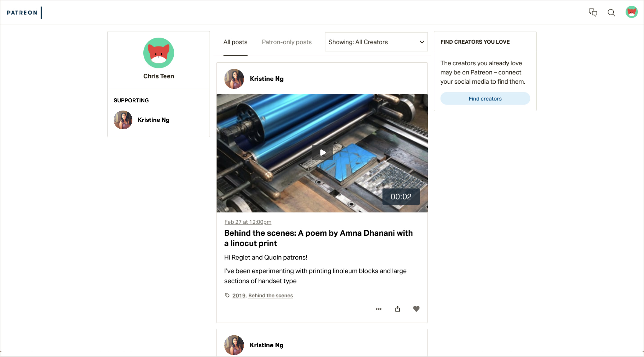
Task: Play the letterpress video
Action: click(x=323, y=153)
